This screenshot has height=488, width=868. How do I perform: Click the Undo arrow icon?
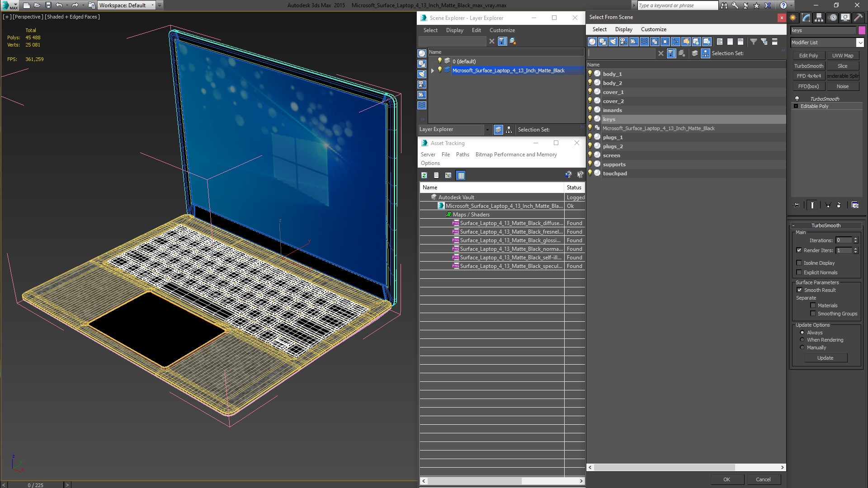59,5
